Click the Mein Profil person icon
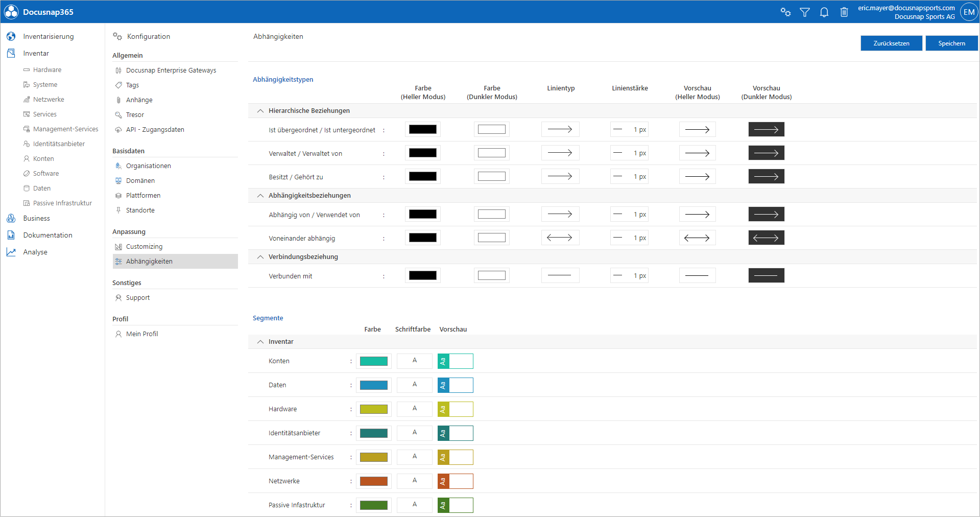Screen dimensions: 980x517 118,334
